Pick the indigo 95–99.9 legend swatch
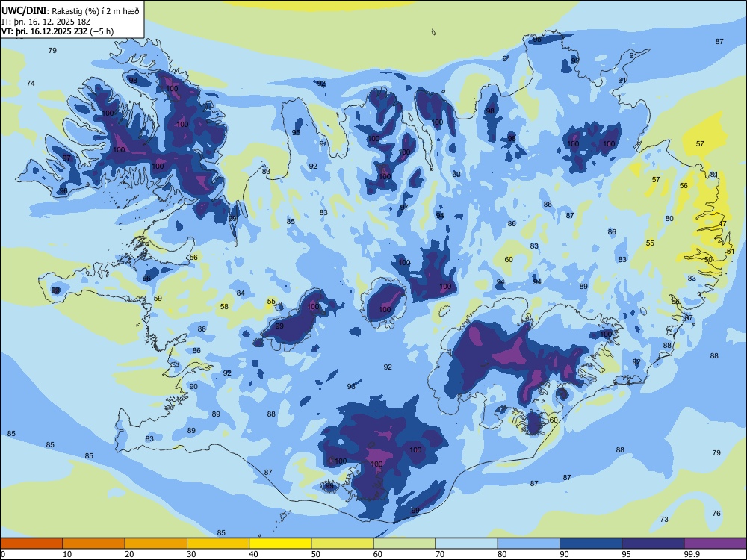The width and height of the screenshot is (747, 560). pyautogui.click(x=653, y=544)
